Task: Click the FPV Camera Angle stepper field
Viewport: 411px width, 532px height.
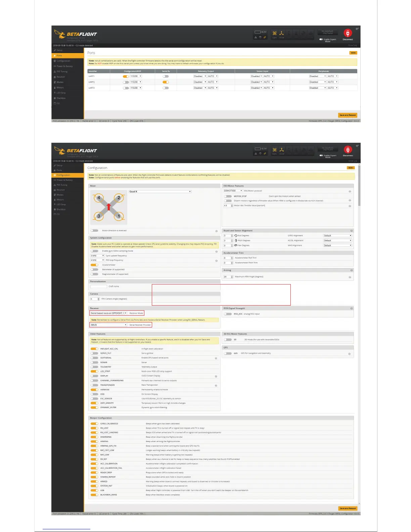Action: point(95,299)
